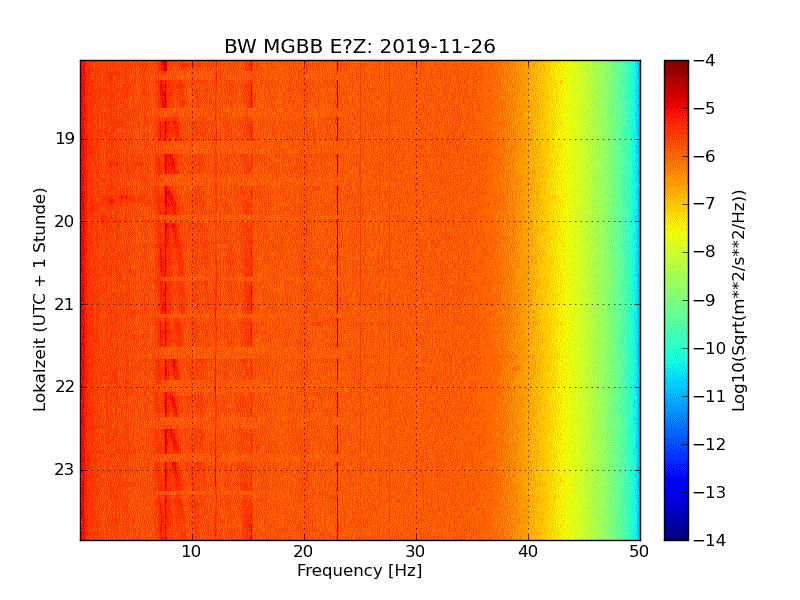Viewport: 800px width, 600px height.
Task: Click the colorbar tick label −7
Action: point(705,204)
